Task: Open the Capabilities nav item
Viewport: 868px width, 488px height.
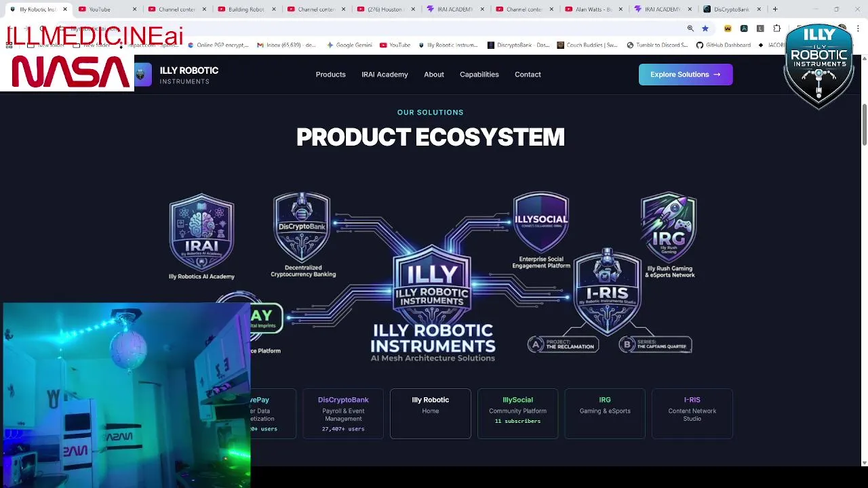Action: pos(479,75)
